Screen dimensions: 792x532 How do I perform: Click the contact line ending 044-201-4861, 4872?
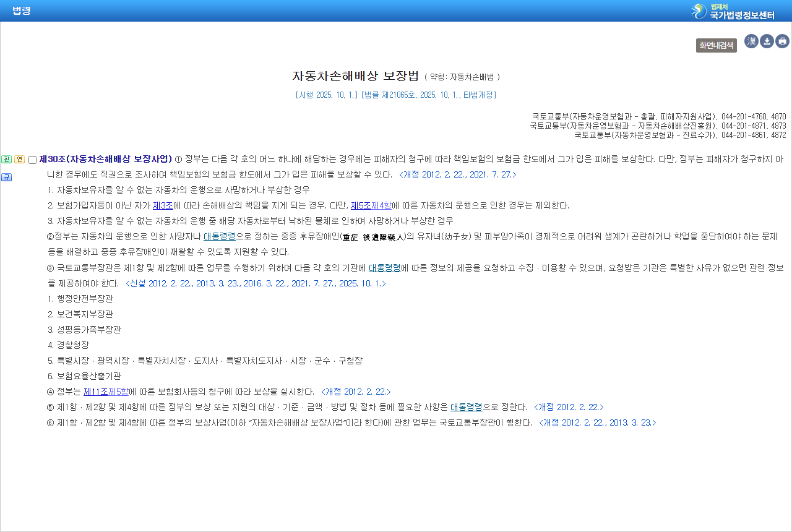[680, 135]
